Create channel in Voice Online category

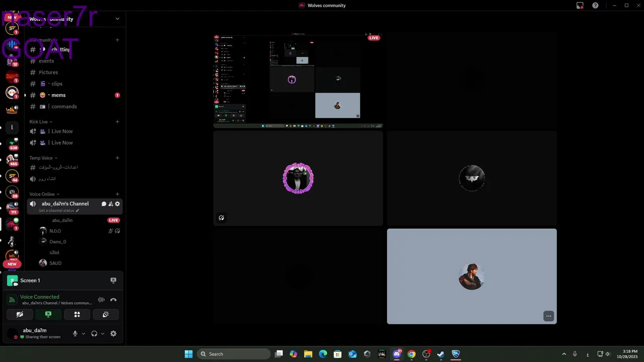pos(117,194)
